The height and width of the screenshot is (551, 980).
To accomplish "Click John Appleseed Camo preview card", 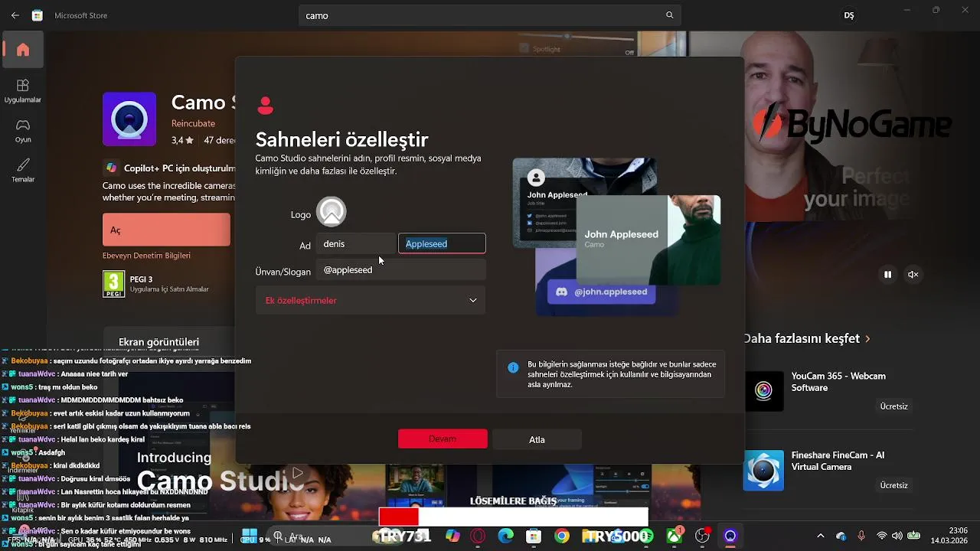I will tap(648, 240).
